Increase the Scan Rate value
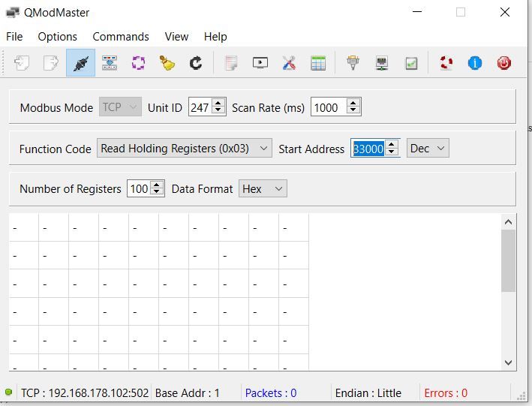Image resolution: width=532 pixels, height=406 pixels. tap(353, 103)
